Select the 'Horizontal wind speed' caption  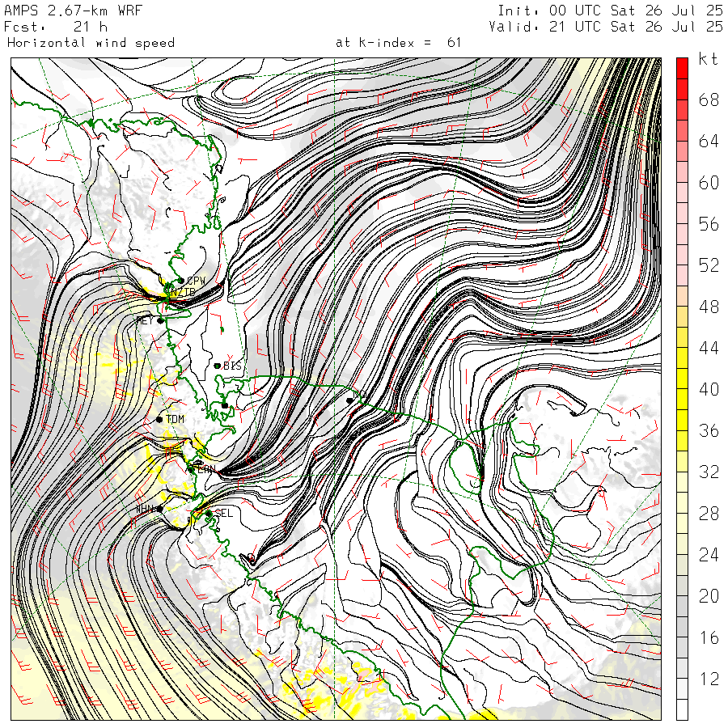pos(91,43)
